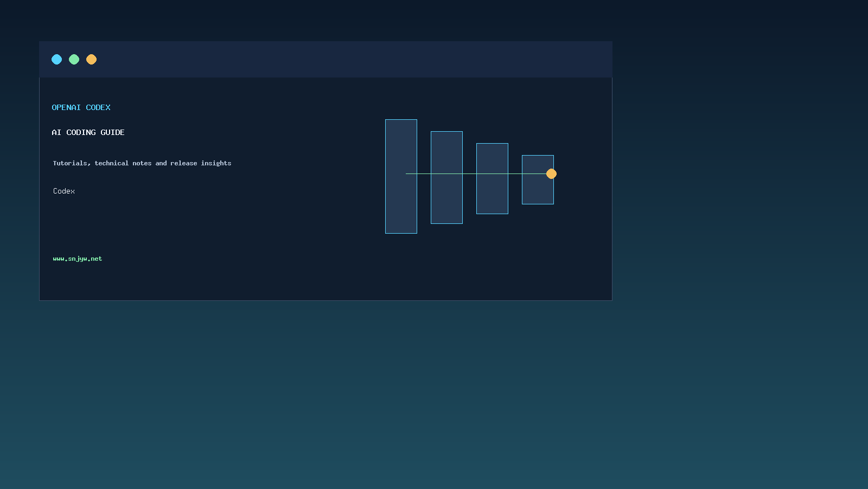Open the www.snjyw.net link
This screenshot has height=489, width=868.
78,259
